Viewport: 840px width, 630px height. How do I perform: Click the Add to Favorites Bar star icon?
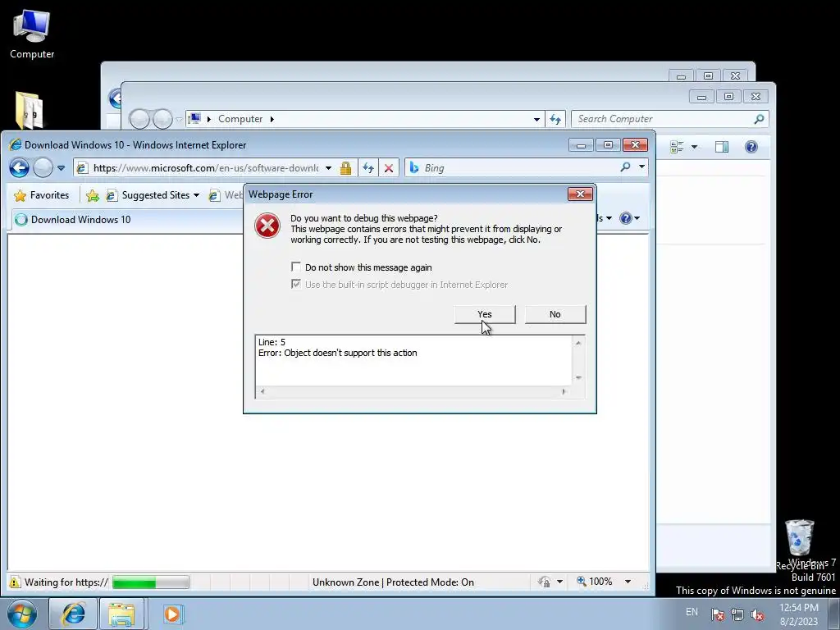point(93,195)
